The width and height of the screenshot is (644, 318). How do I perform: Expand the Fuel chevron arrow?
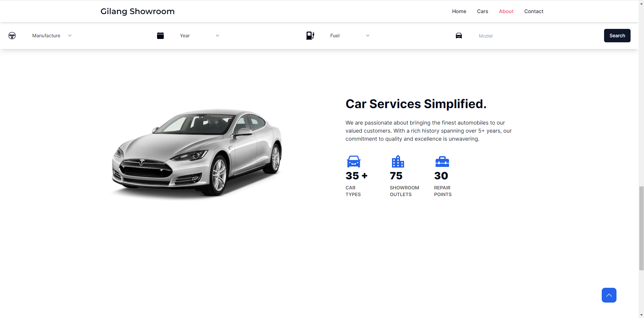pos(368,36)
